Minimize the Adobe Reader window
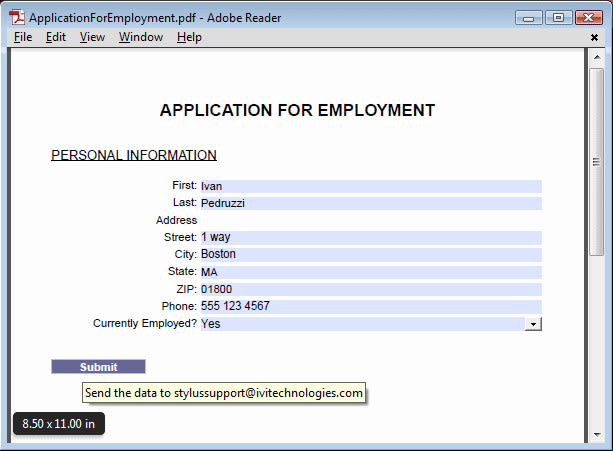The image size is (613, 451). (x=527, y=17)
